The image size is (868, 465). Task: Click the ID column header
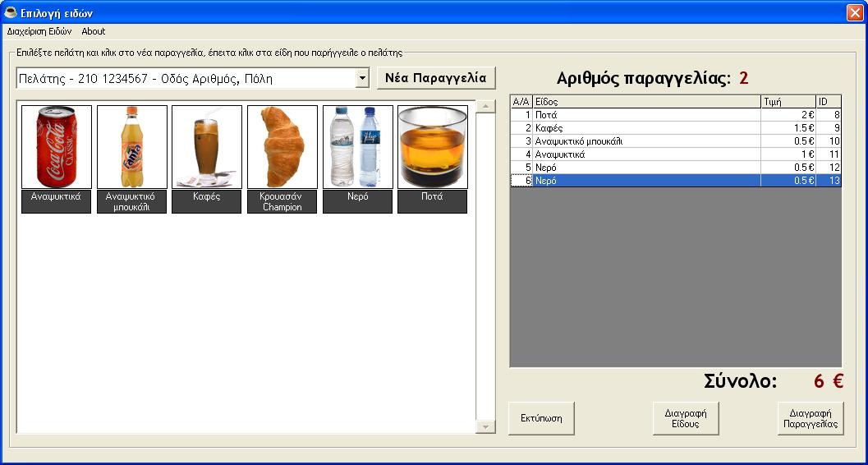[x=829, y=102]
